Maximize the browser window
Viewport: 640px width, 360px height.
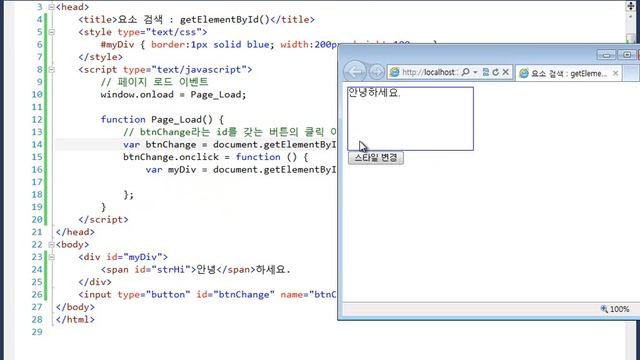[x=627, y=55]
